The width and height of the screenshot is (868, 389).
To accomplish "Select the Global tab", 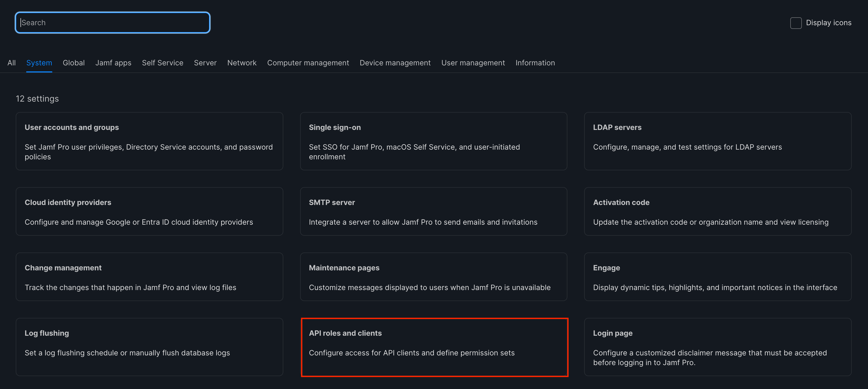I will coord(74,63).
